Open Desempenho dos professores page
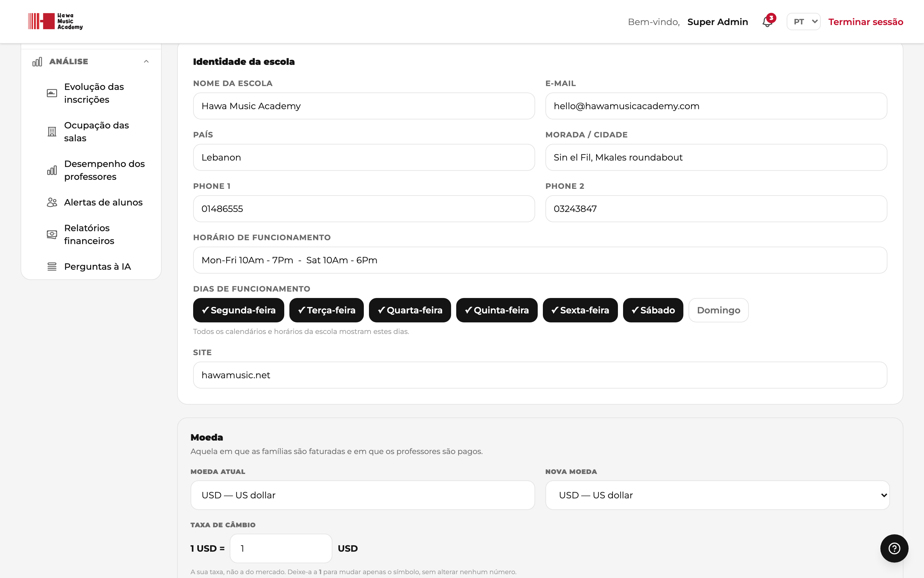The height and width of the screenshot is (578, 924). (104, 170)
